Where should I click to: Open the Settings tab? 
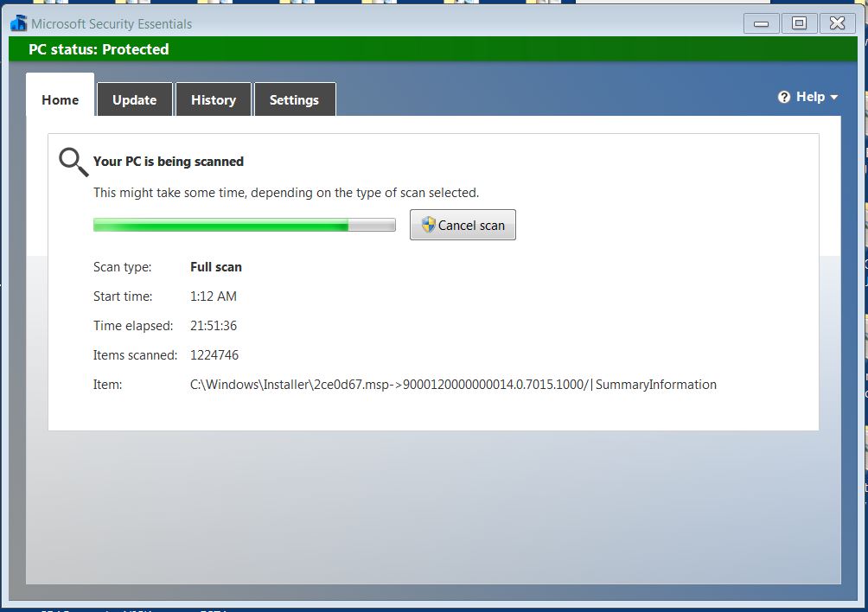tap(295, 99)
